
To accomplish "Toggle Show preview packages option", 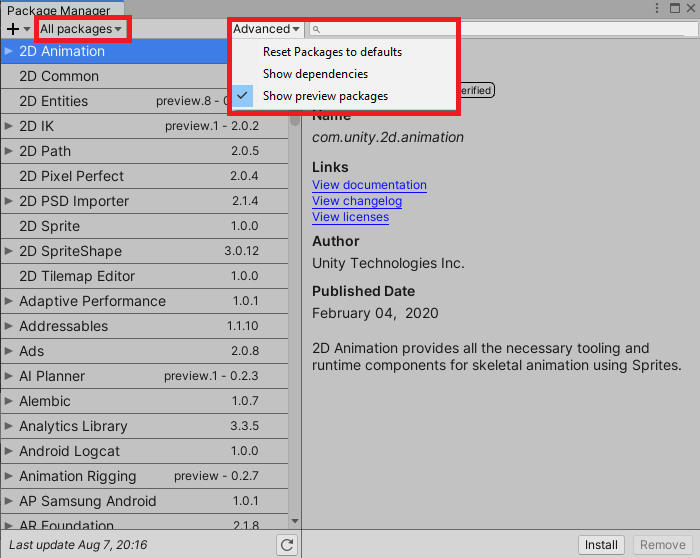I will [x=325, y=96].
